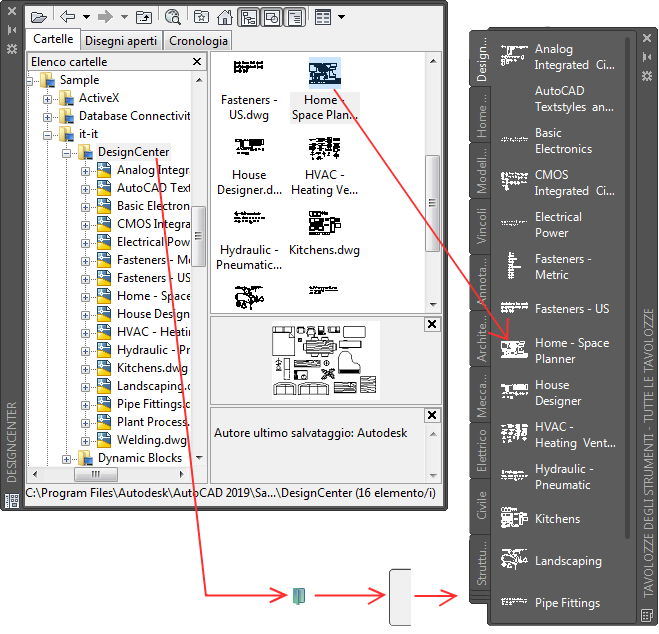Expand the ActiveX folder node
659x634 pixels.
click(x=47, y=100)
